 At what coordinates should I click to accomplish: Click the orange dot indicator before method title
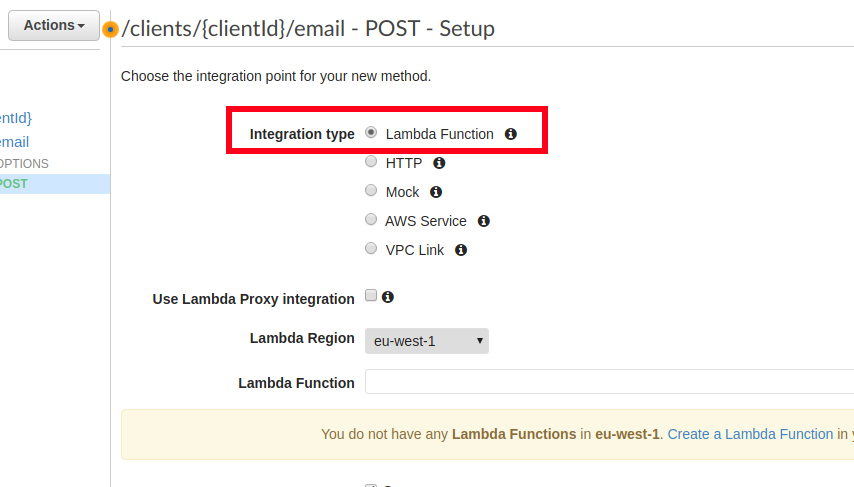[110, 29]
